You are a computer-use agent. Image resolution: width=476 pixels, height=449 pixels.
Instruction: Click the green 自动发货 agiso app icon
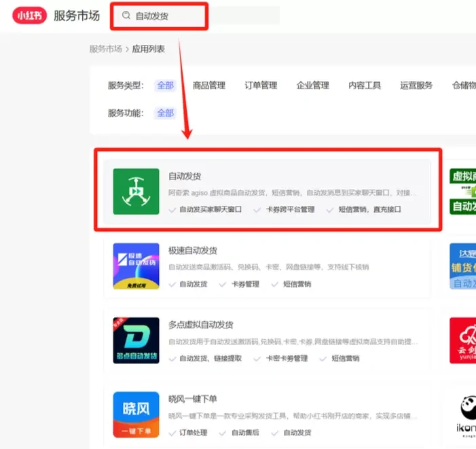[x=136, y=192]
